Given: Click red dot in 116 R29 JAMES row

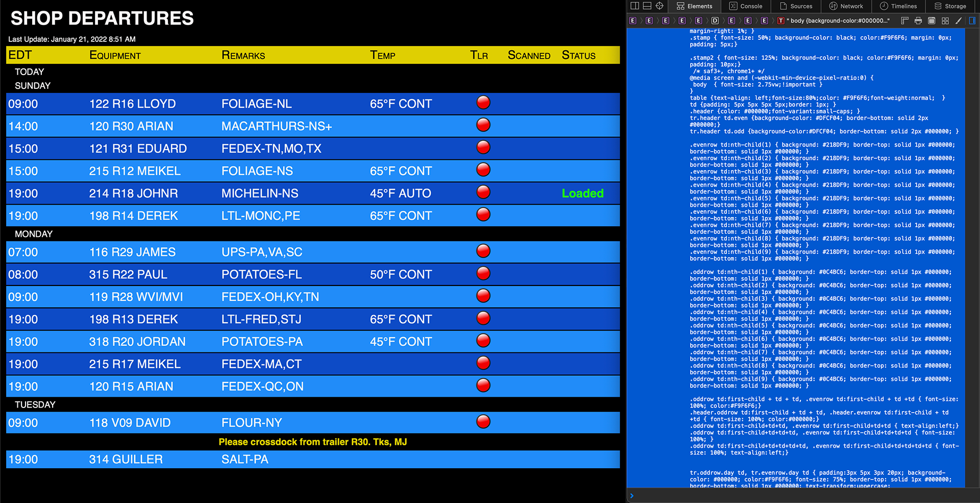Looking at the screenshot, I should (x=483, y=251).
